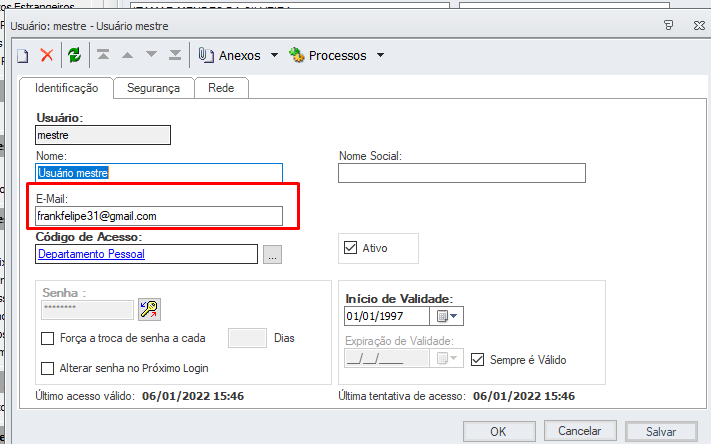Click the Nome Social input field
Screen dimensions: 711x444
click(x=462, y=173)
